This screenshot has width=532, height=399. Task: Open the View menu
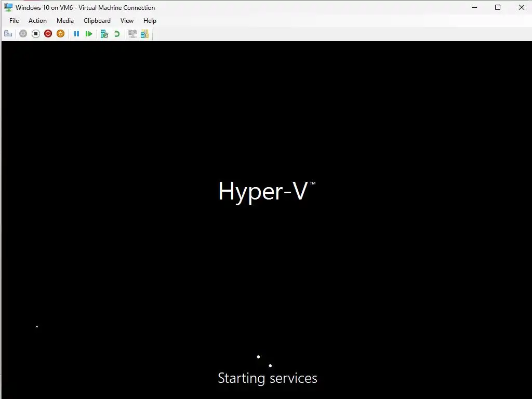coord(127,21)
